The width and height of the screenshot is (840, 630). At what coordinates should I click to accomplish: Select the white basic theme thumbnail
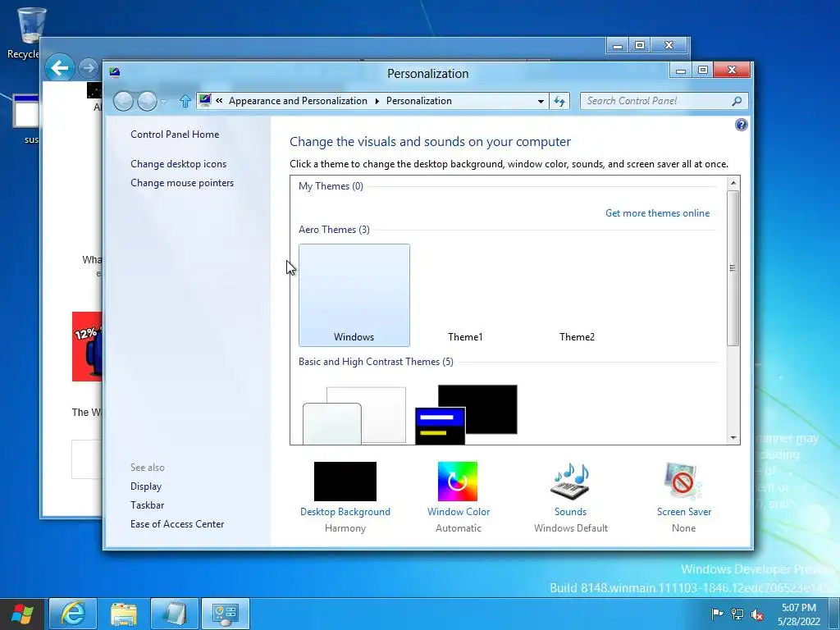(x=354, y=415)
